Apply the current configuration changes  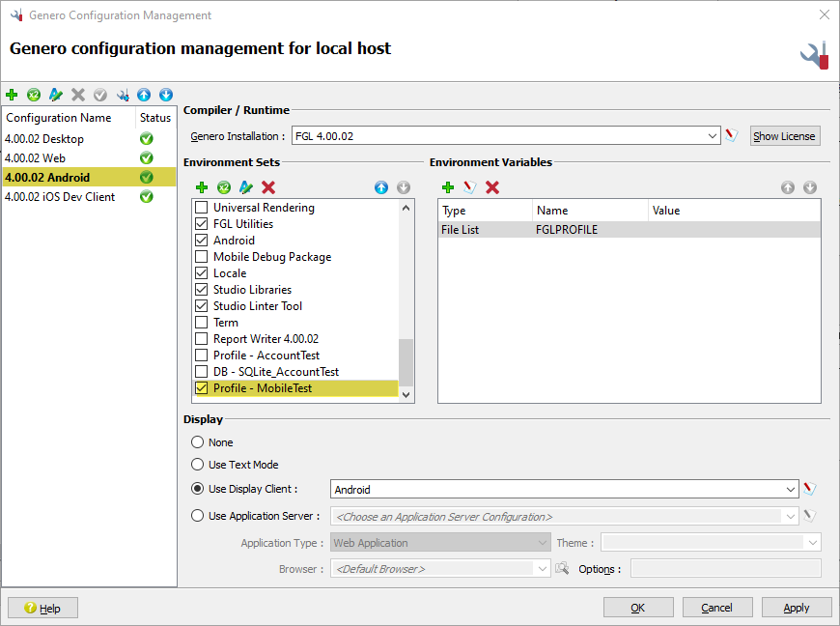coord(797,607)
